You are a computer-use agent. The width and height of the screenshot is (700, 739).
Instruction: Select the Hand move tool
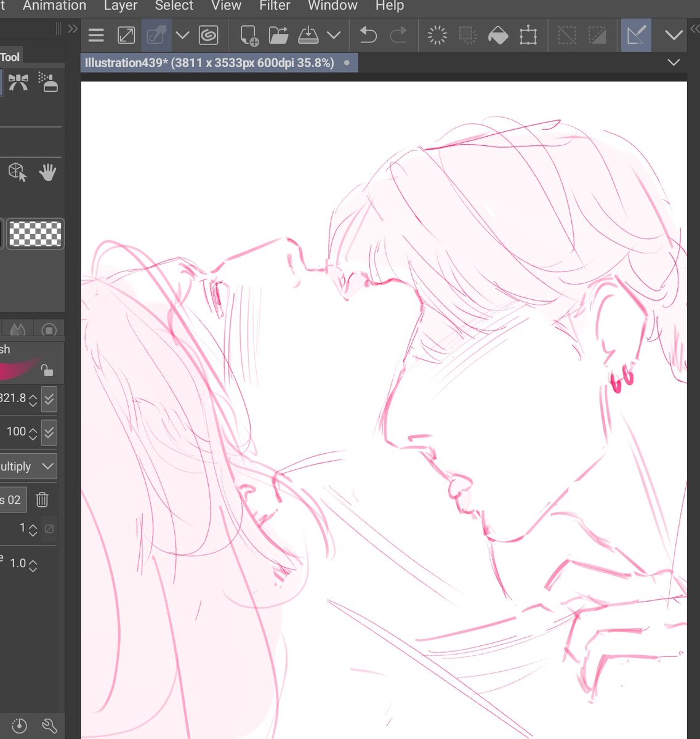coord(47,172)
